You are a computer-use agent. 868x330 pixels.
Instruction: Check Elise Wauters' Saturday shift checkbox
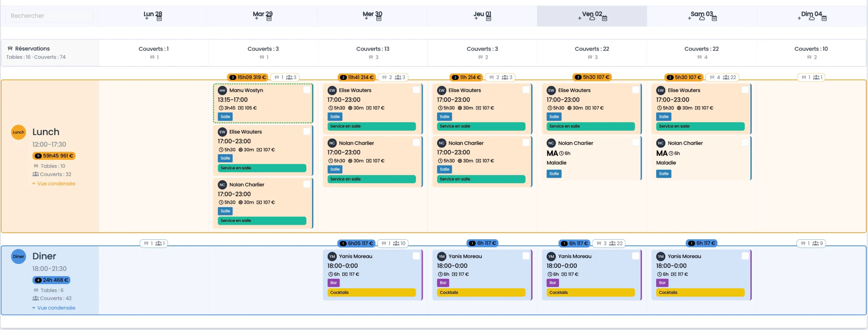pos(745,89)
